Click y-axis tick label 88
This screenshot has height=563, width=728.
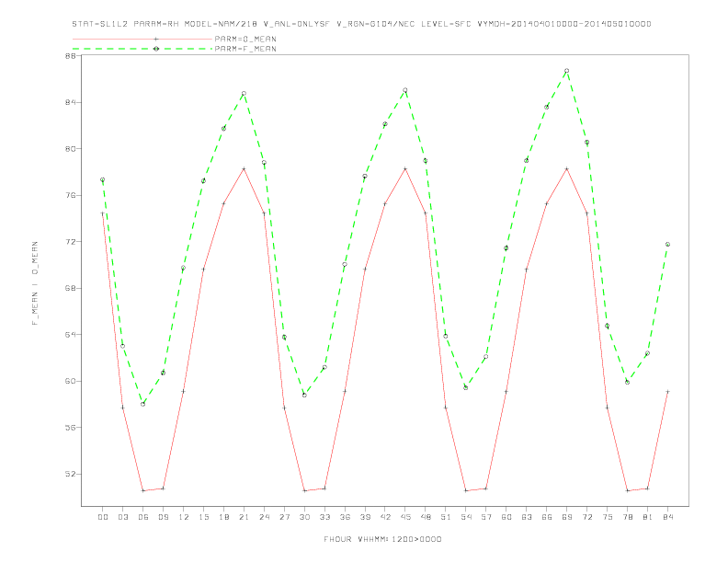coord(71,56)
